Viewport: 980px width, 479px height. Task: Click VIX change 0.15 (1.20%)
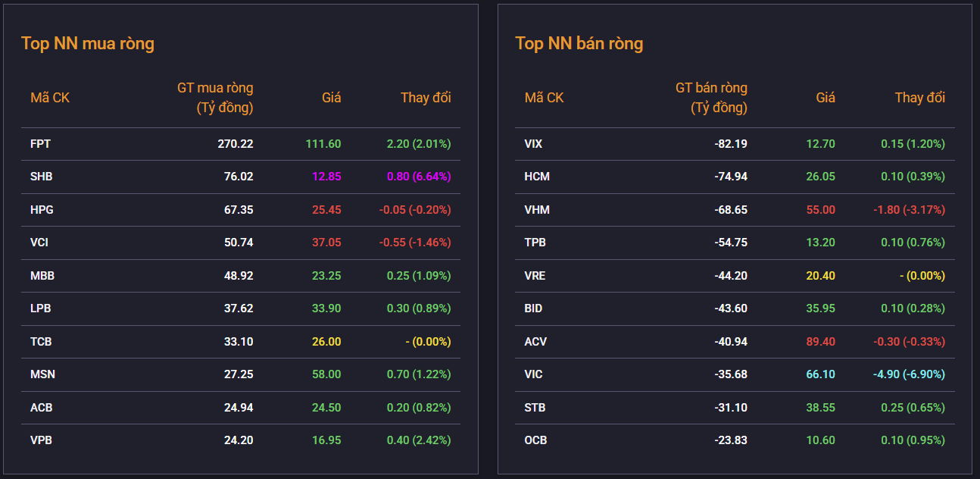click(913, 144)
